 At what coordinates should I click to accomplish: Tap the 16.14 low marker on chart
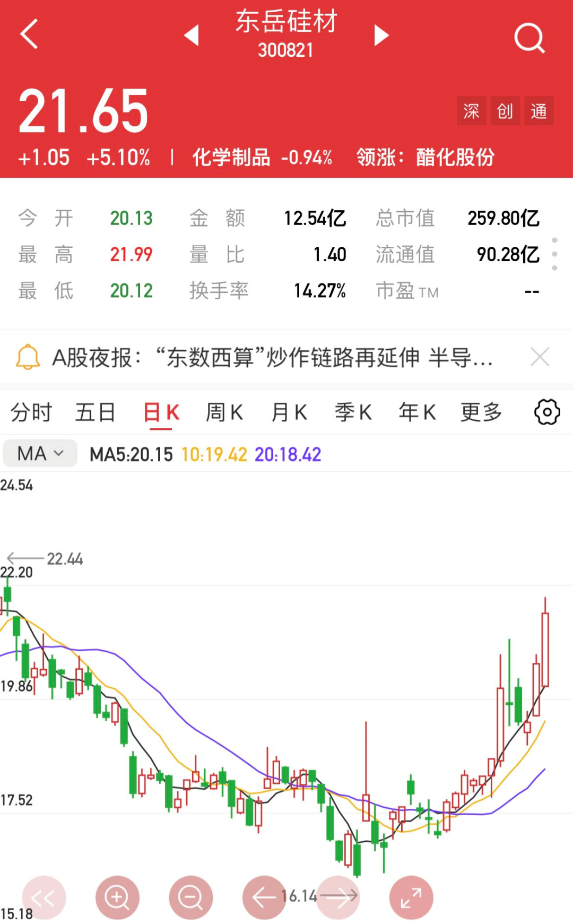(x=299, y=896)
